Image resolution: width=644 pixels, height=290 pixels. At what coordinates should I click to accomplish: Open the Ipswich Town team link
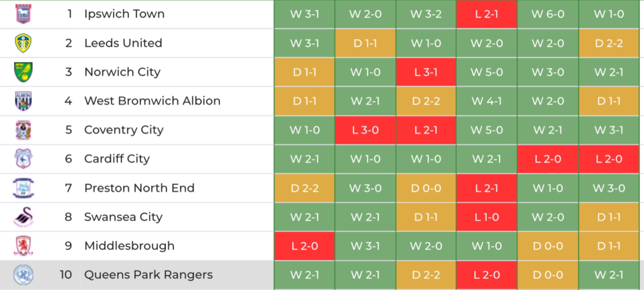click(124, 14)
